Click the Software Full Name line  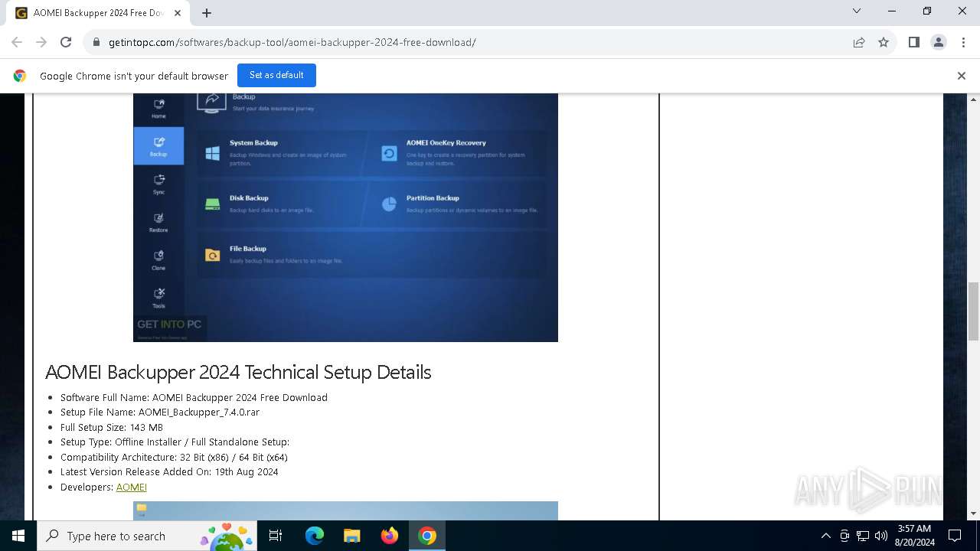click(x=194, y=397)
